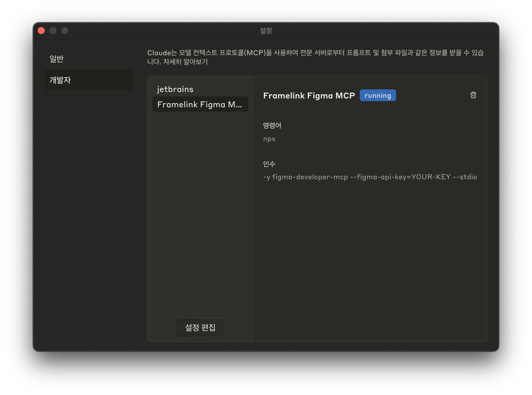Click the 인수 label

tap(269, 164)
